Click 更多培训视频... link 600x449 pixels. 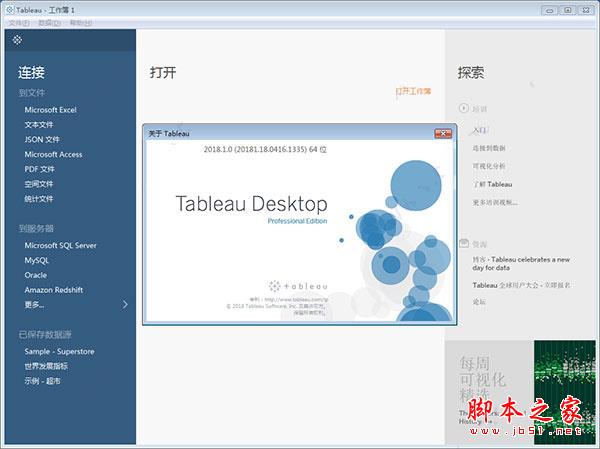(495, 202)
